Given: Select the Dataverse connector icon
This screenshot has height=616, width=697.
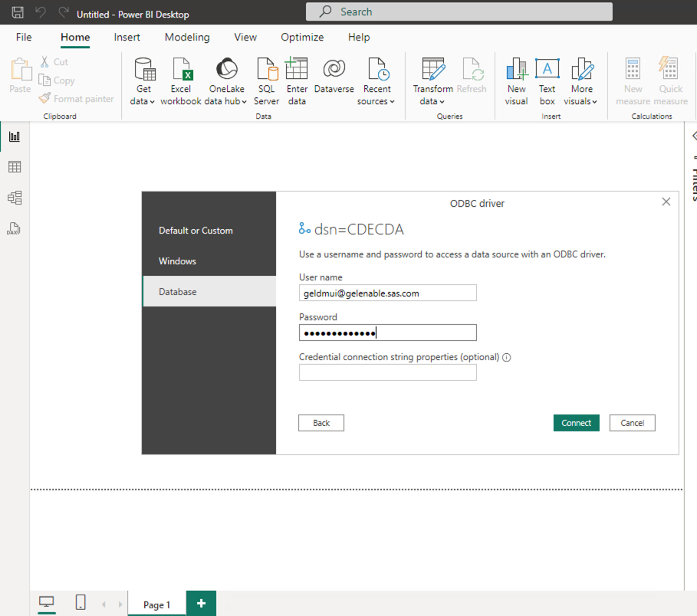Looking at the screenshot, I should click(x=334, y=70).
